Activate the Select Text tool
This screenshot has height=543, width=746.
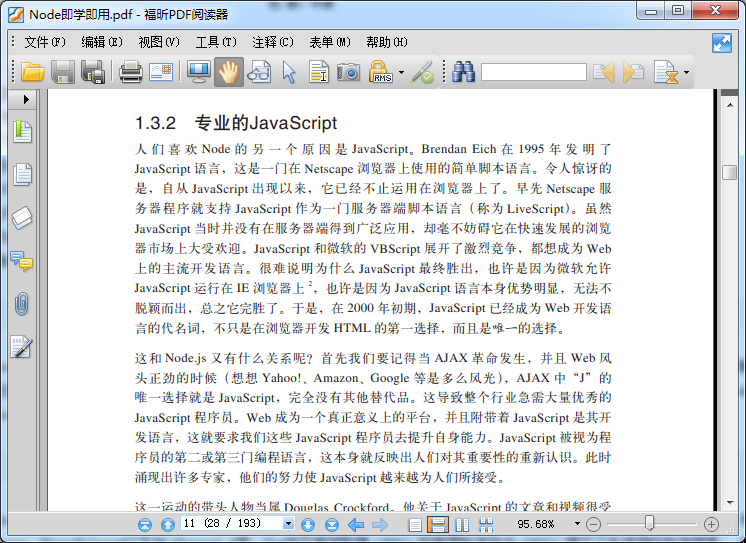pos(319,72)
